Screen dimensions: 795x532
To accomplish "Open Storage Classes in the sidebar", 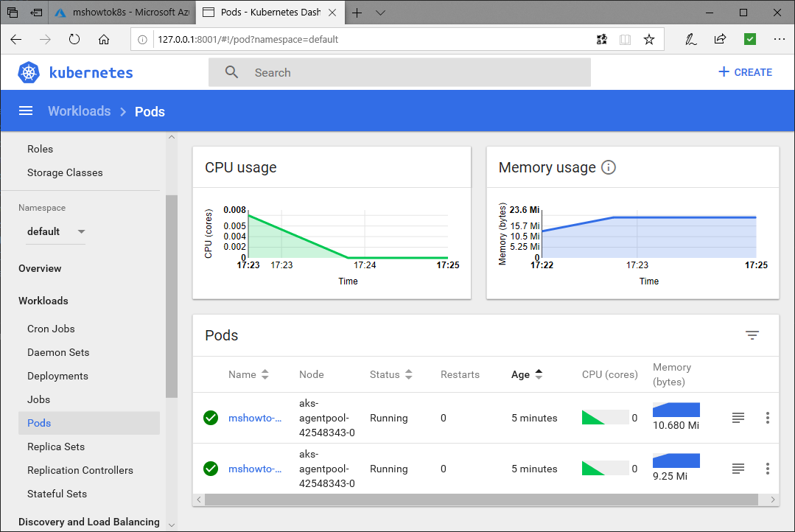I will tap(65, 173).
